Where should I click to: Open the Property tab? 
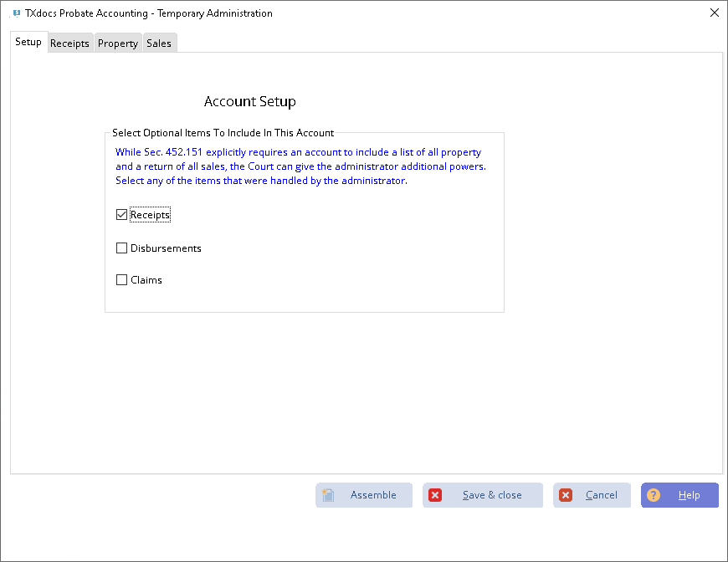pos(117,43)
